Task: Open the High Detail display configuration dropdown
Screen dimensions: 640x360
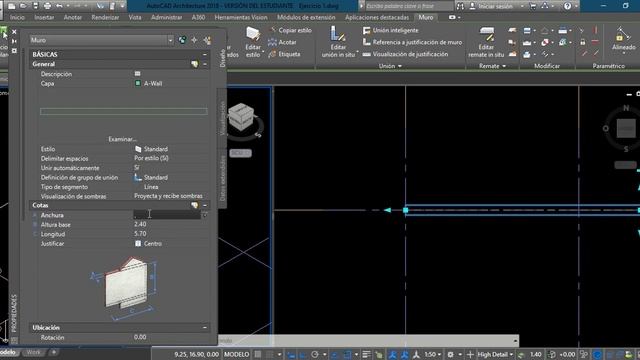Action: (x=495, y=354)
